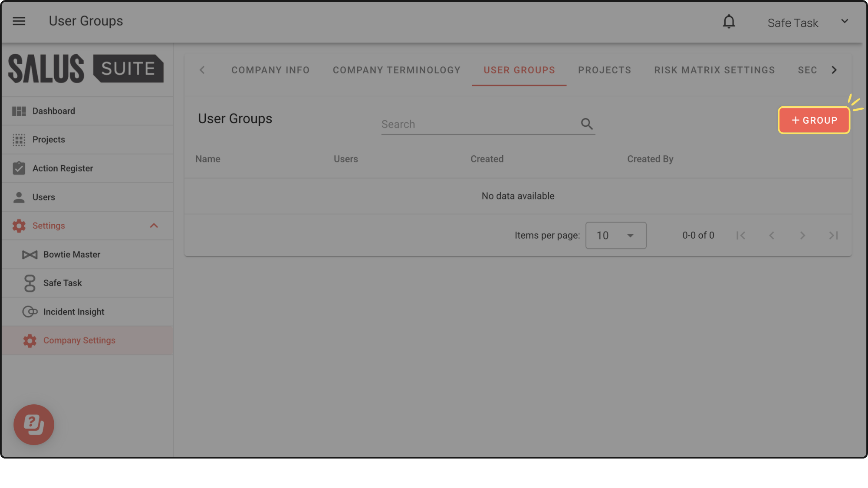Open the hamburger navigation menu

[19, 21]
